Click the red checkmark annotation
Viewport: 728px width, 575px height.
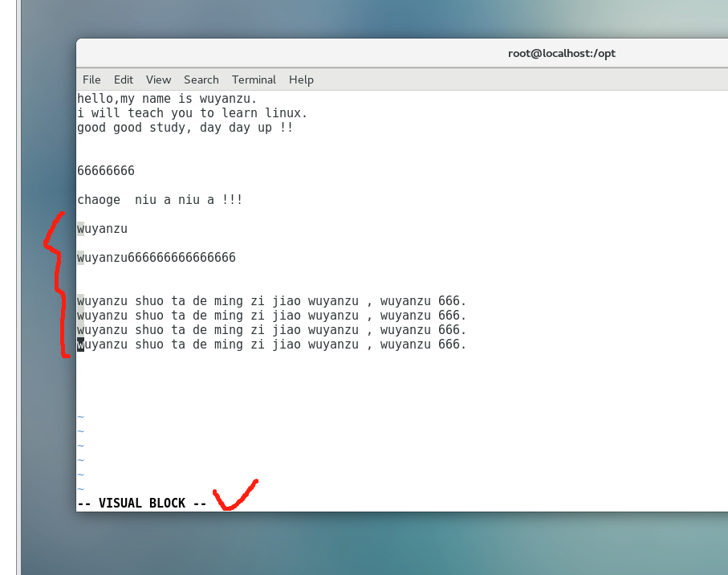click(234, 496)
